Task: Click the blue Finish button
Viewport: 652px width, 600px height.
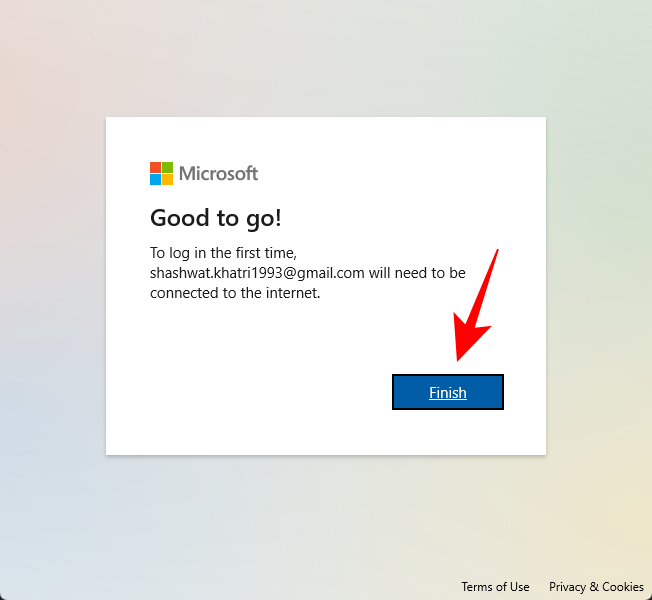Action: coord(448,392)
